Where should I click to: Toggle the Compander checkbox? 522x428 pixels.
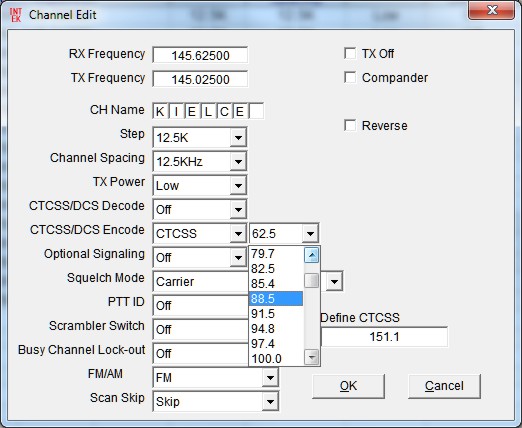[350, 77]
